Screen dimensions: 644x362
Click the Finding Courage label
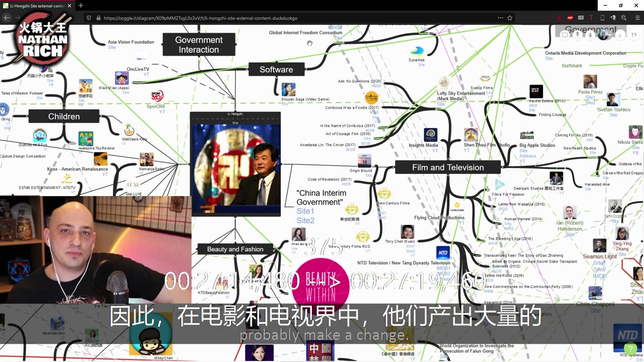552,115
